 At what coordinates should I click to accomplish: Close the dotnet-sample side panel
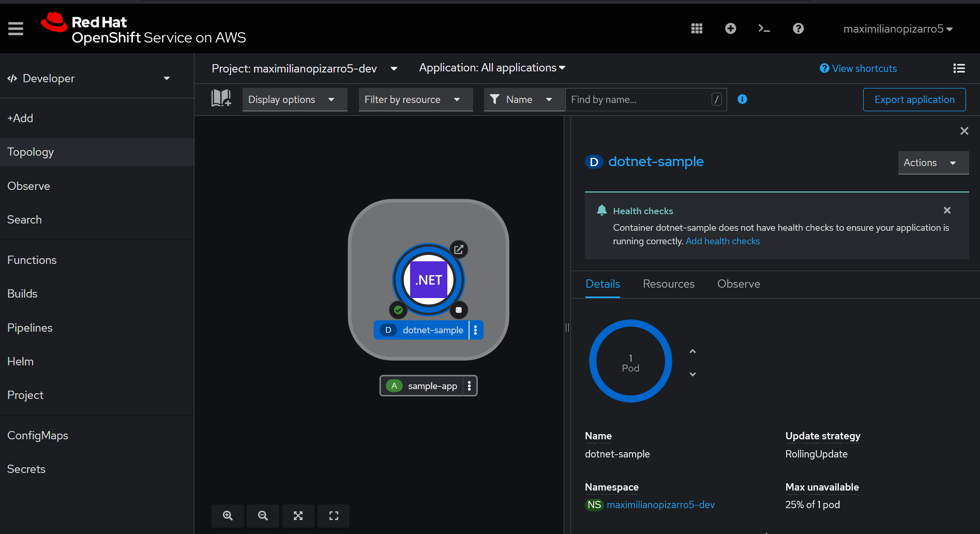point(964,131)
